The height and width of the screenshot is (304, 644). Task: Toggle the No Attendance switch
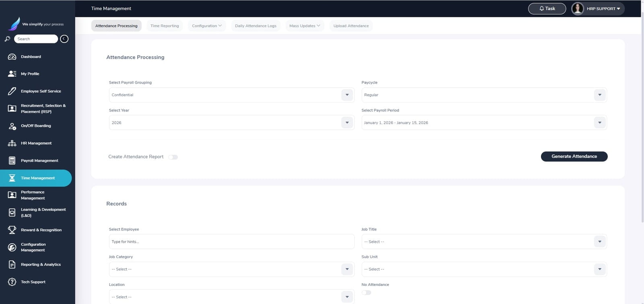366,292
